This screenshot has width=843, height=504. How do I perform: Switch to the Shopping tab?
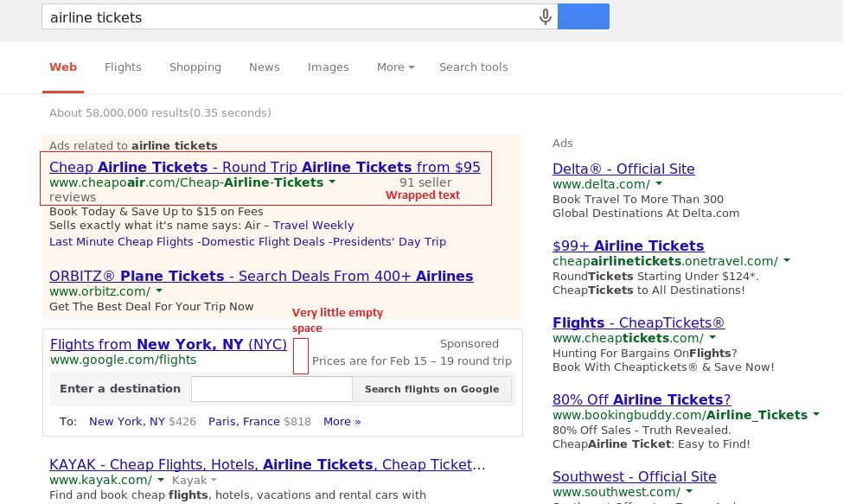195,67
